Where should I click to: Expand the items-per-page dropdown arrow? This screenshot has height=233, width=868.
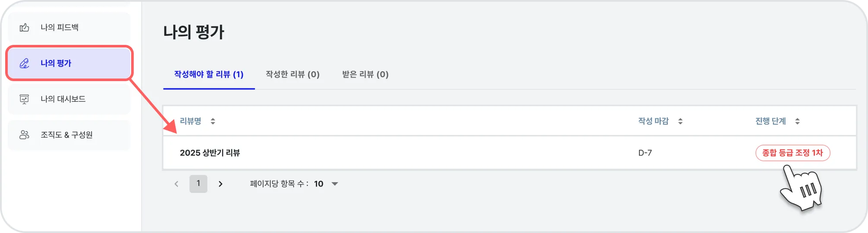(x=335, y=184)
